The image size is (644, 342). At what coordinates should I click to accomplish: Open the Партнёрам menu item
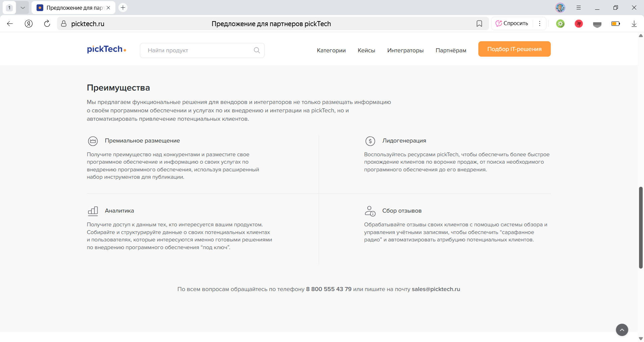pos(451,50)
